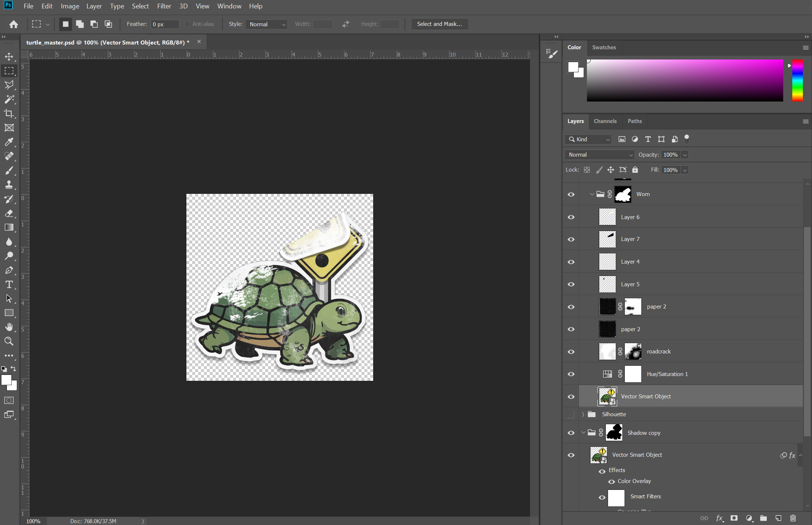Switch to the Channels tab

(605, 121)
